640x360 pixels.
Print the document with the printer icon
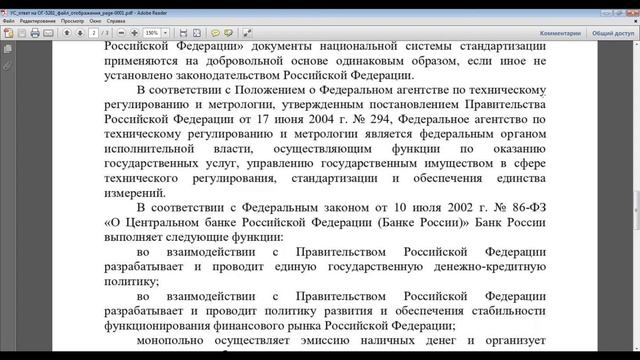coord(35,33)
